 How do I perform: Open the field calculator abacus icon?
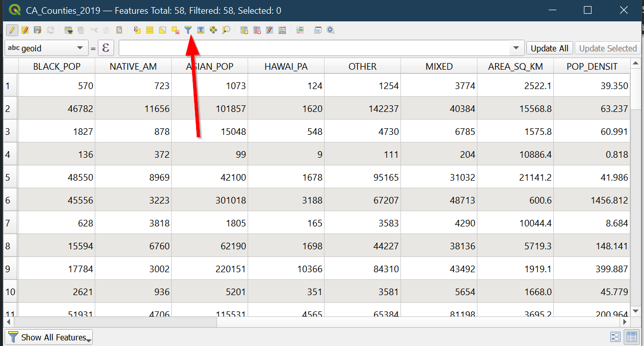pos(282,31)
